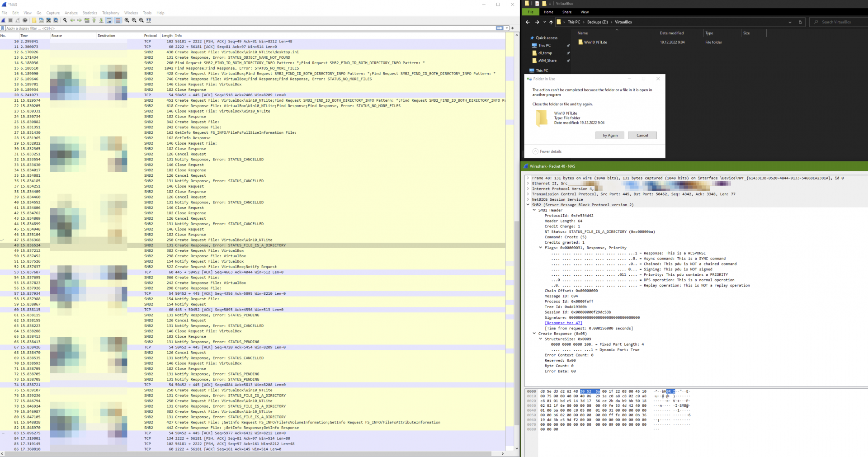Start capturing packets with the shark fin icon
868x457 pixels.
(x=4, y=20)
